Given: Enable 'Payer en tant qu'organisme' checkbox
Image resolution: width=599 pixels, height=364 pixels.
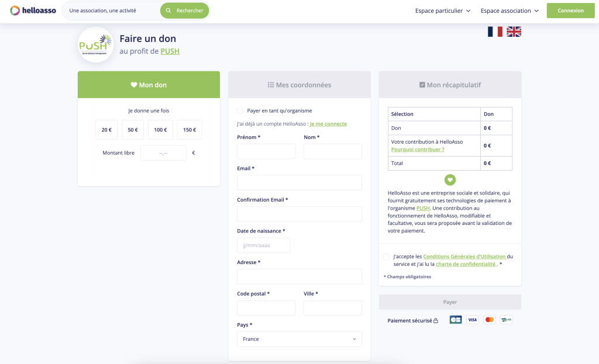Looking at the screenshot, I should 240,110.
